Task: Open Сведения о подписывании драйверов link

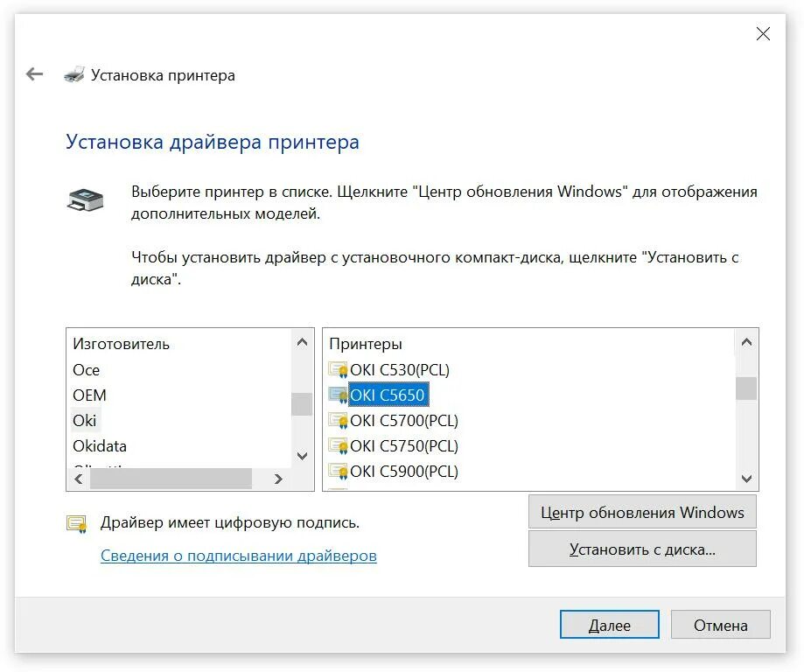Action: click(239, 556)
